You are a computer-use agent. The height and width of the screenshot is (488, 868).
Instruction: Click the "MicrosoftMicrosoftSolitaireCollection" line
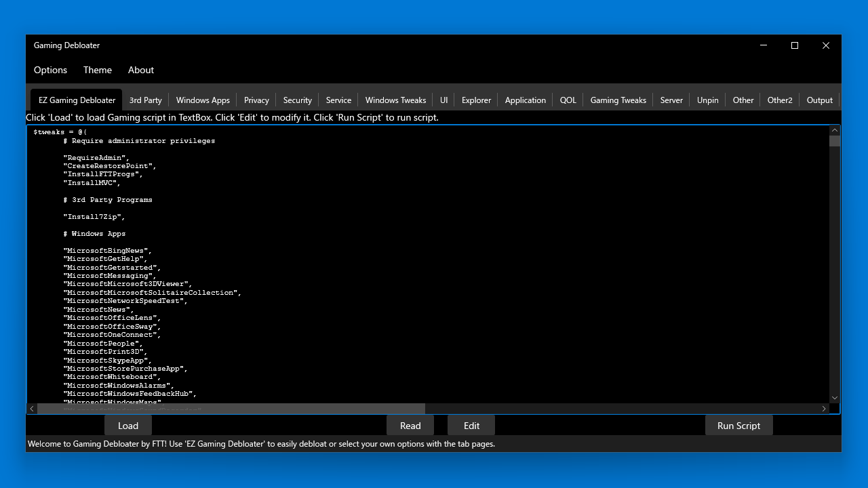tap(153, 293)
